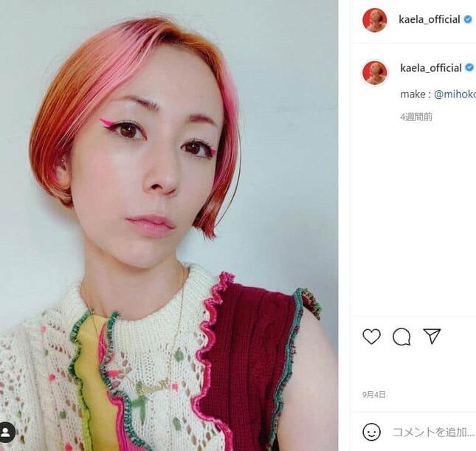Viewport: 476px width, 451px height.
Task: Open the 9月4日 post date link
Action: coord(373,394)
